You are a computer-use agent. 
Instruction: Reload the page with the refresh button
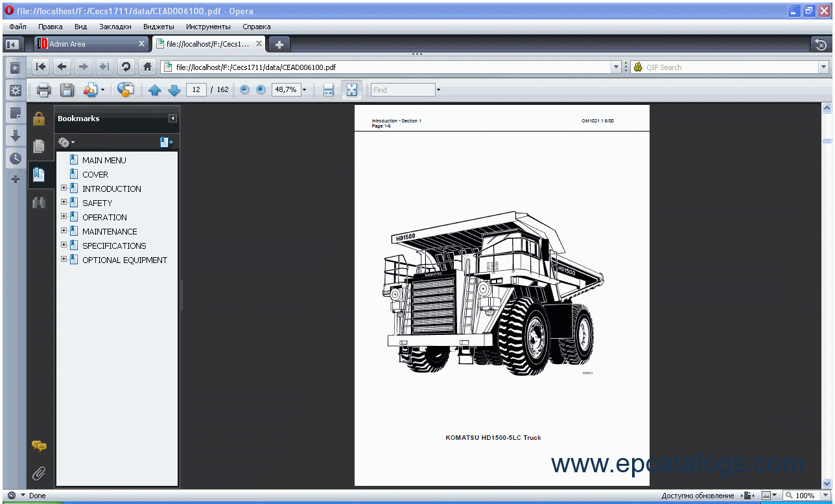click(126, 67)
